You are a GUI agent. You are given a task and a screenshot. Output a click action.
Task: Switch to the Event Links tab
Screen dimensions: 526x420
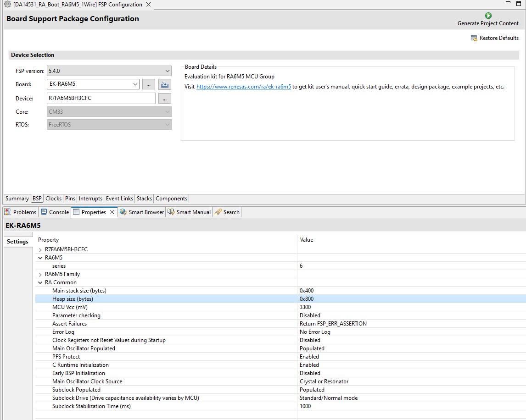coord(119,199)
